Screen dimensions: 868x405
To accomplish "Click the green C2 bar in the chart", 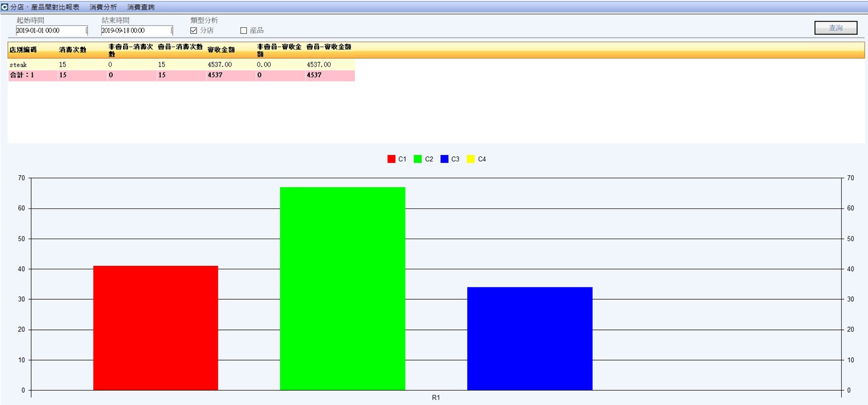I will [342, 288].
